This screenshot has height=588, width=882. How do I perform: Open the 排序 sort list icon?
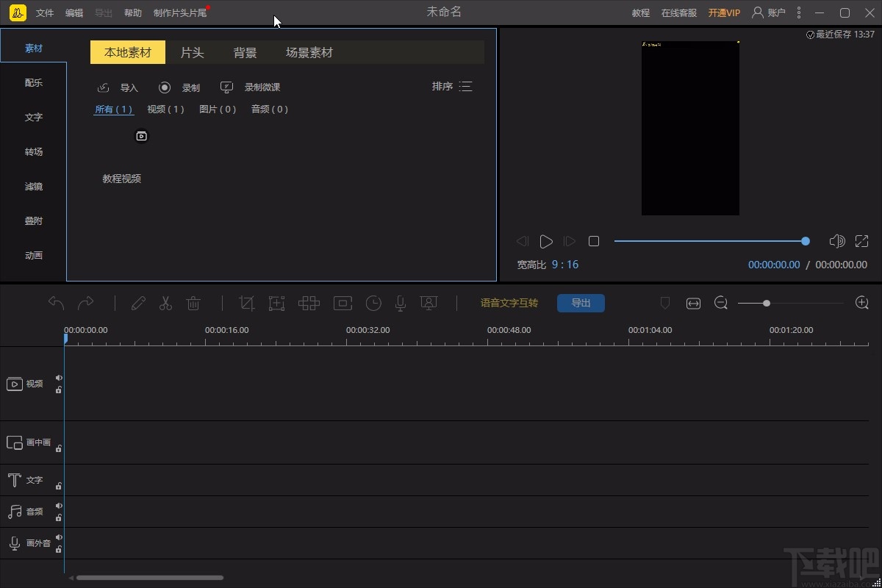point(465,87)
